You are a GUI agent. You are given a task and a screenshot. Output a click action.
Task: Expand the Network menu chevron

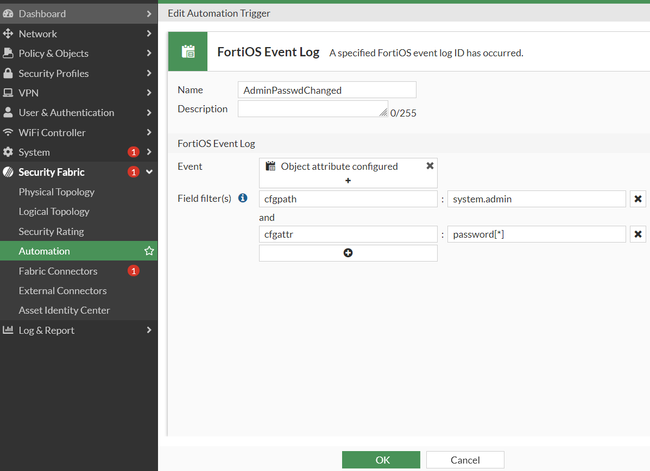coord(149,34)
